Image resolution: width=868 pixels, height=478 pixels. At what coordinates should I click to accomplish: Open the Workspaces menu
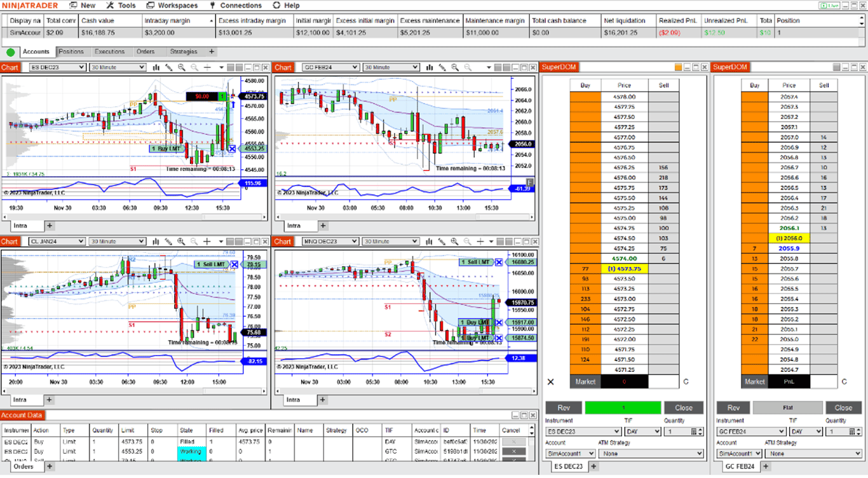coord(172,5)
